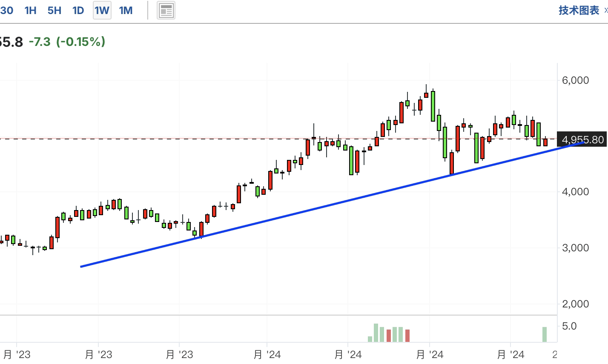This screenshot has height=364, width=608.
Task: Click the -7.3 (-0.15%) change value
Action: (x=67, y=42)
